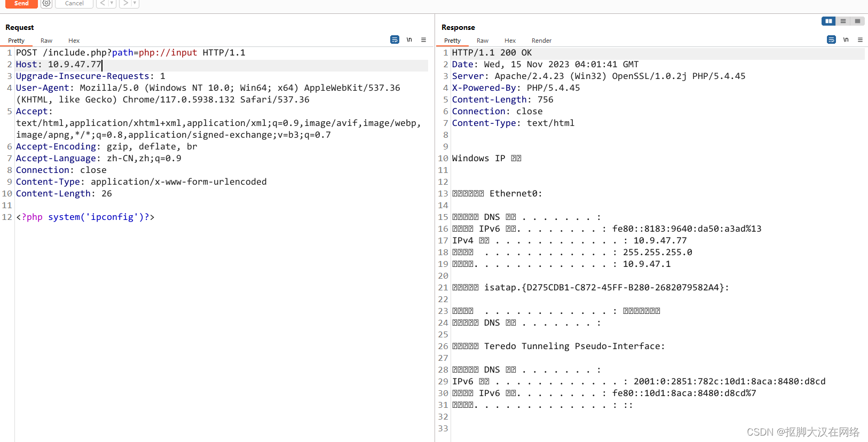The image size is (868, 442).
Task: Click the fe80::8183:9640 IPv6 address line
Action: [607, 228]
